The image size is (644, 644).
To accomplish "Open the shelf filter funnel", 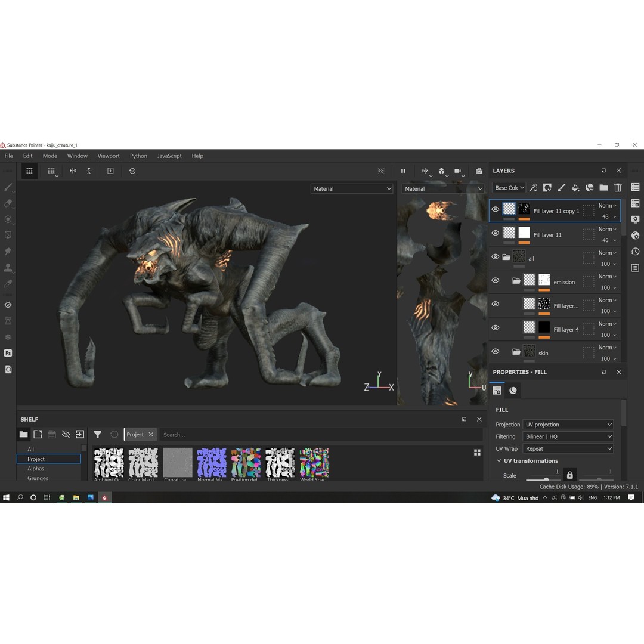I will (x=98, y=435).
